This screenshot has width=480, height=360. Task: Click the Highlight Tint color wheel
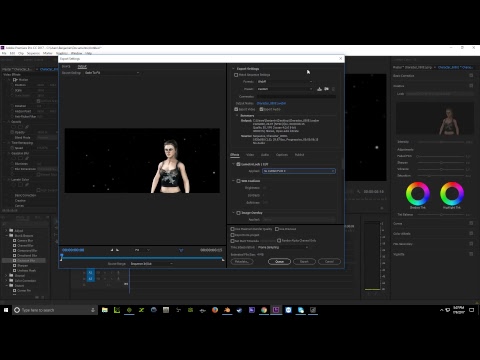click(452, 193)
